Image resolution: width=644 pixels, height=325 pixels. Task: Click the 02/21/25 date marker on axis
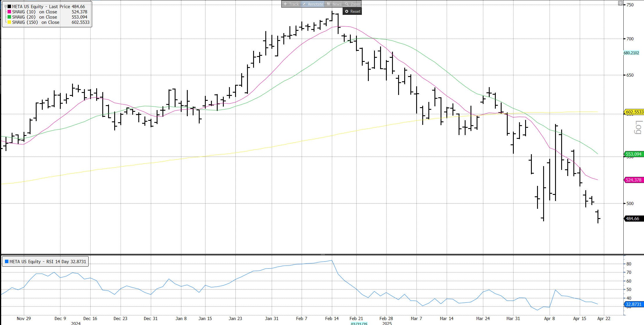click(359, 324)
